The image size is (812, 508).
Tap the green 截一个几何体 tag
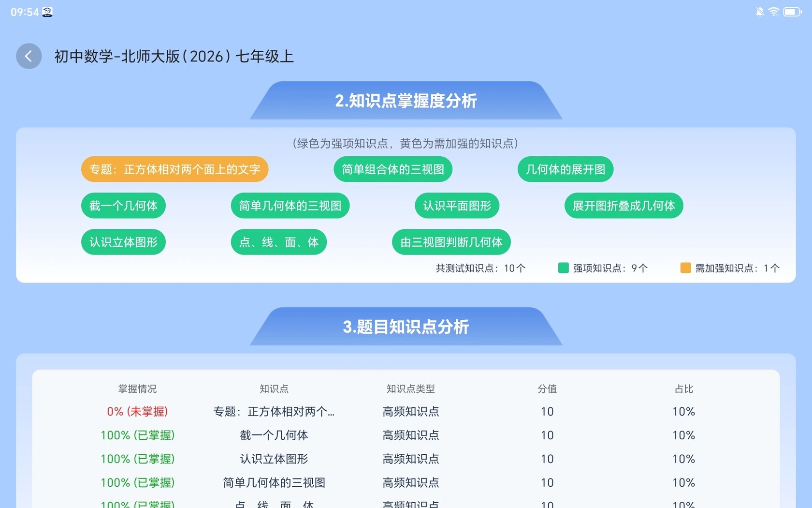click(123, 206)
